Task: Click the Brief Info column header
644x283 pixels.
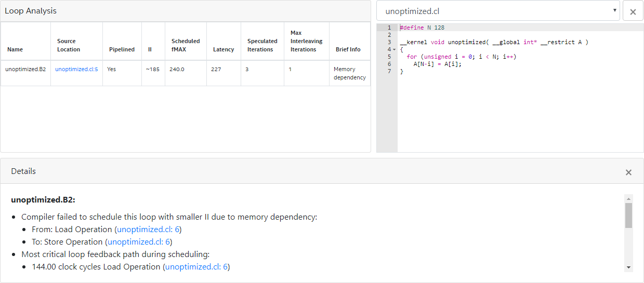Action: 348,49
